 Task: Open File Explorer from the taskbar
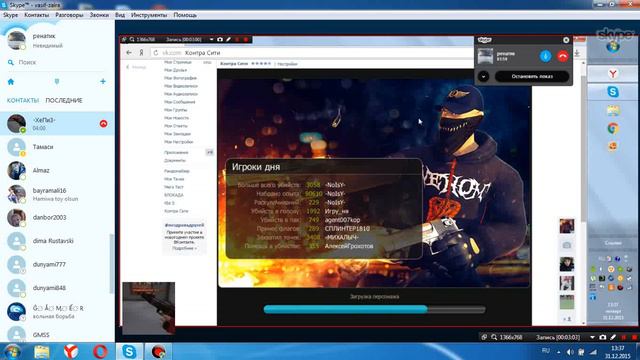coord(41,351)
